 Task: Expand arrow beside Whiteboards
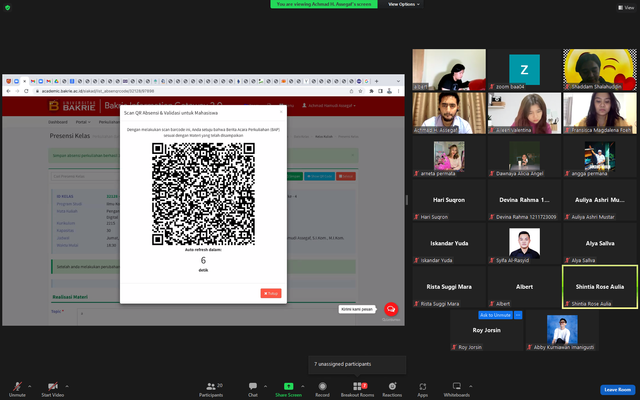[x=471, y=386]
